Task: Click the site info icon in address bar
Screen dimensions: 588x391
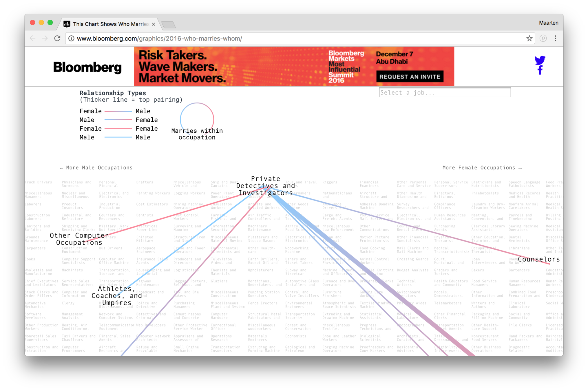Action: pos(71,38)
